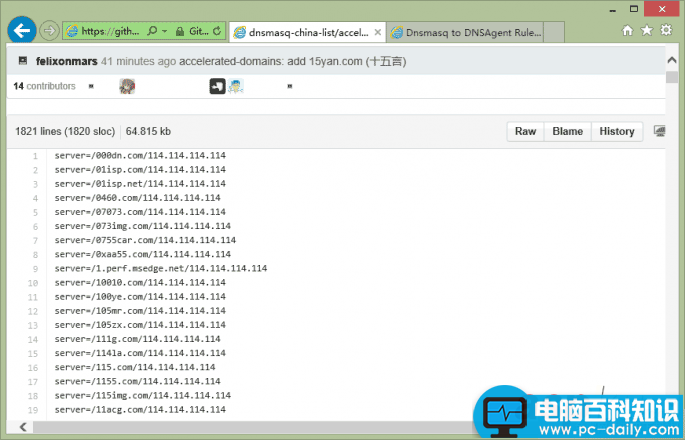Image resolution: width=685 pixels, height=440 pixels.
Task: Click the desktop icon next to History
Action: 660,131
